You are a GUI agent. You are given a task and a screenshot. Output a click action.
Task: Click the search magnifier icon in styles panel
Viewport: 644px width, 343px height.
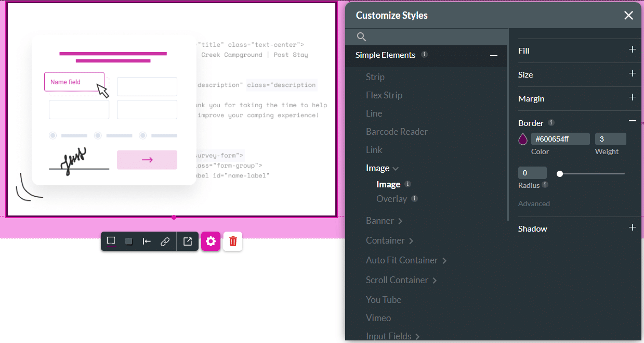pos(362,37)
